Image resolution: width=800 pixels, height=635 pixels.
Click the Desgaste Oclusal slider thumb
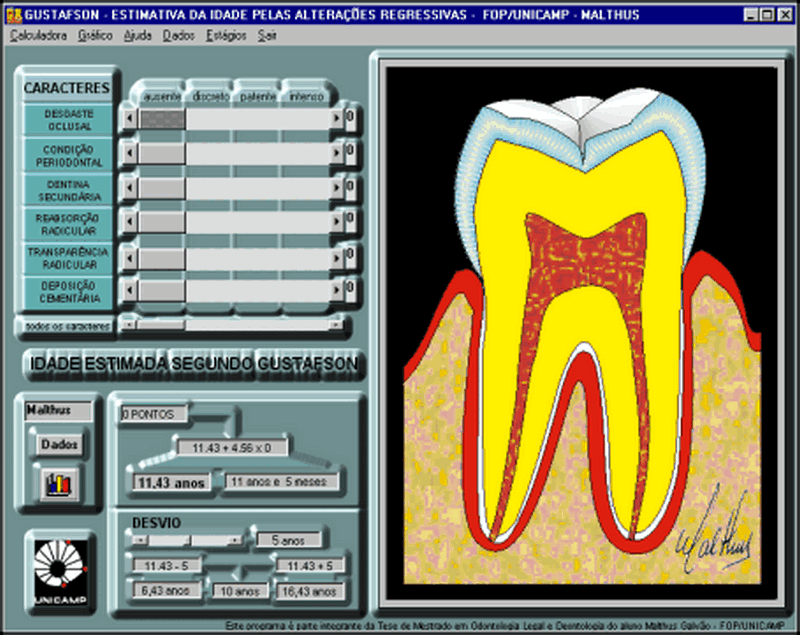click(162, 119)
